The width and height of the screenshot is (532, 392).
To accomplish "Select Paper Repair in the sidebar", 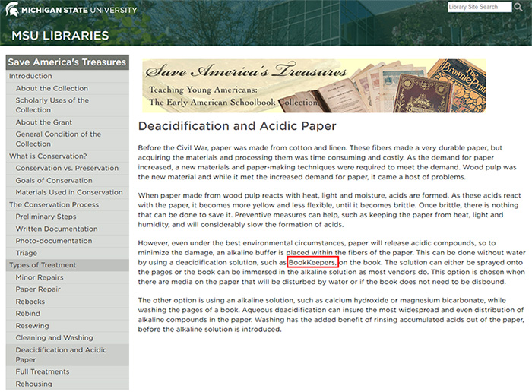I will click(x=40, y=289).
